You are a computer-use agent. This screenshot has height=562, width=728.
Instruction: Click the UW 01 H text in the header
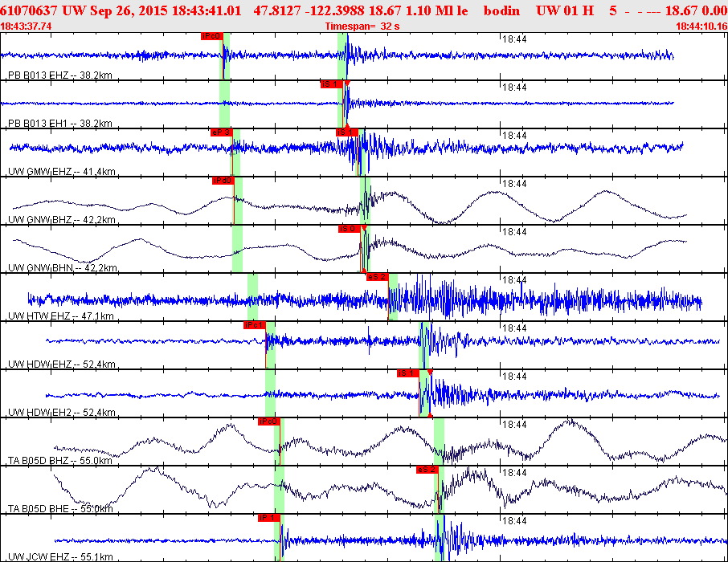point(565,10)
